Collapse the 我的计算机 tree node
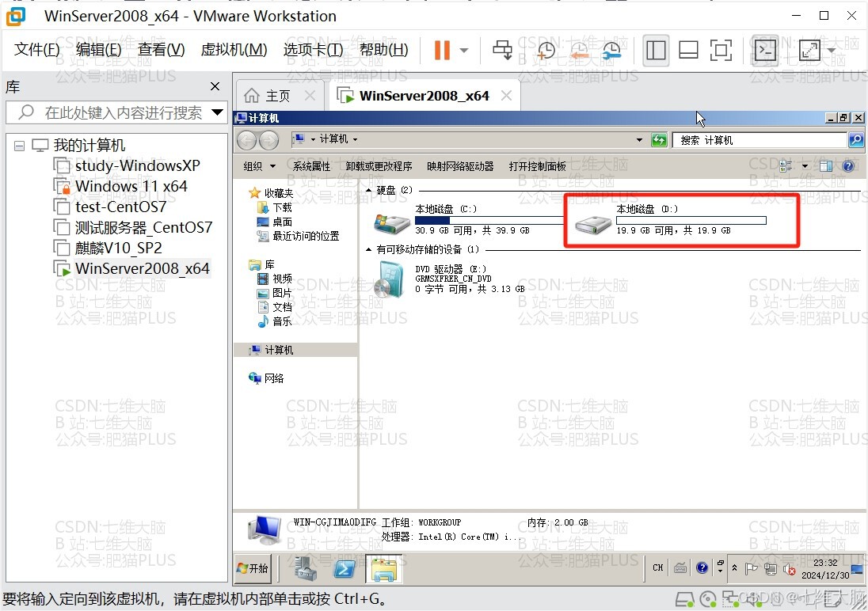Image resolution: width=868 pixels, height=611 pixels. (19, 146)
